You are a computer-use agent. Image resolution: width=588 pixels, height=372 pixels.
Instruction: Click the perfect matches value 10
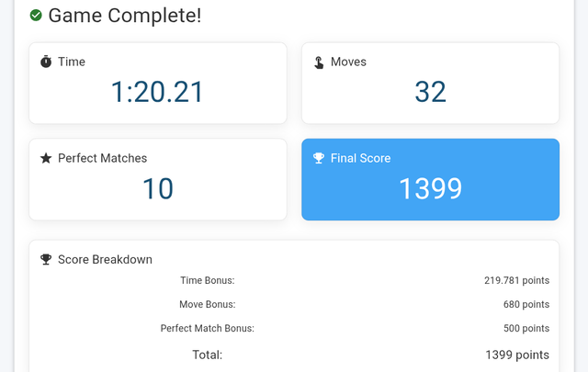[157, 188]
